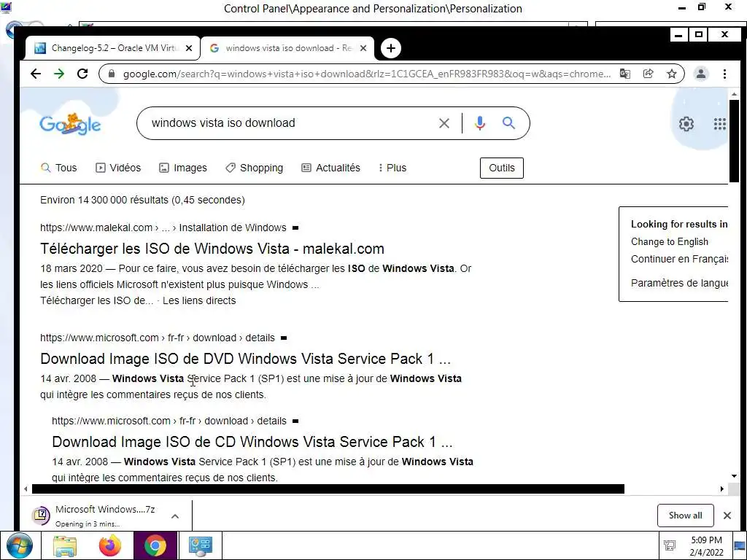747x560 pixels.
Task: Click inside the Google search text field
Action: click(x=290, y=123)
